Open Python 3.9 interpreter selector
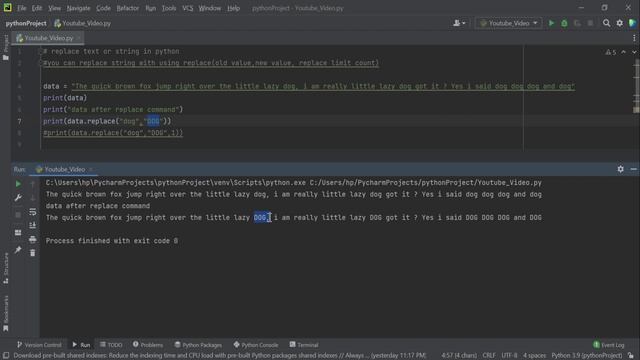The width and height of the screenshot is (640, 360). (x=587, y=356)
